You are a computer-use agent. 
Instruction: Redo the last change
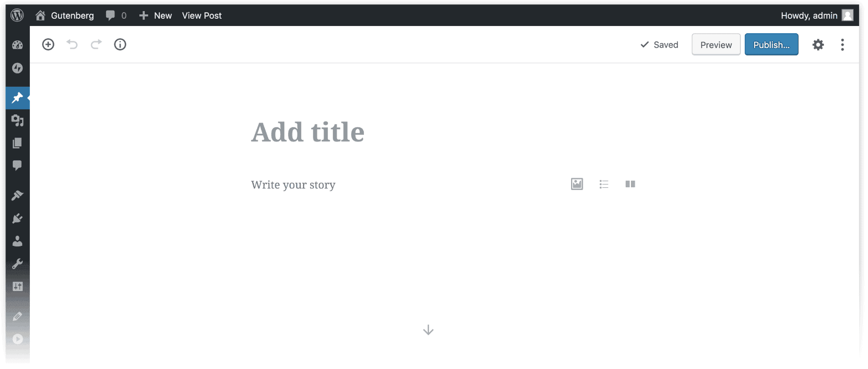pos(96,45)
